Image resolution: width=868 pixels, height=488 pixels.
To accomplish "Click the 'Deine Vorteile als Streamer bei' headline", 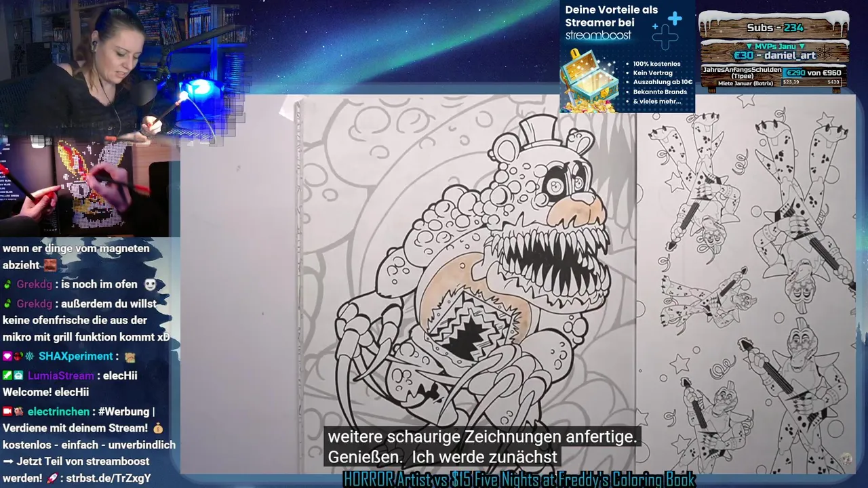I will [611, 16].
